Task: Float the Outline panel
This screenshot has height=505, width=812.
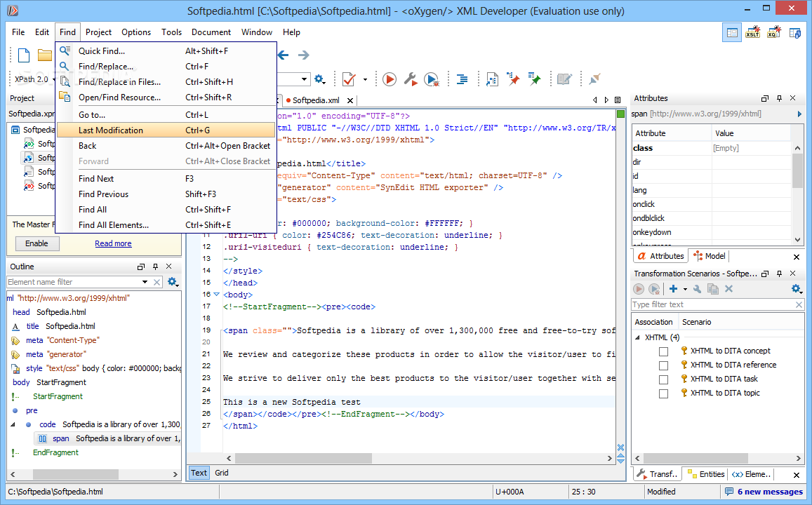Action: click(141, 267)
